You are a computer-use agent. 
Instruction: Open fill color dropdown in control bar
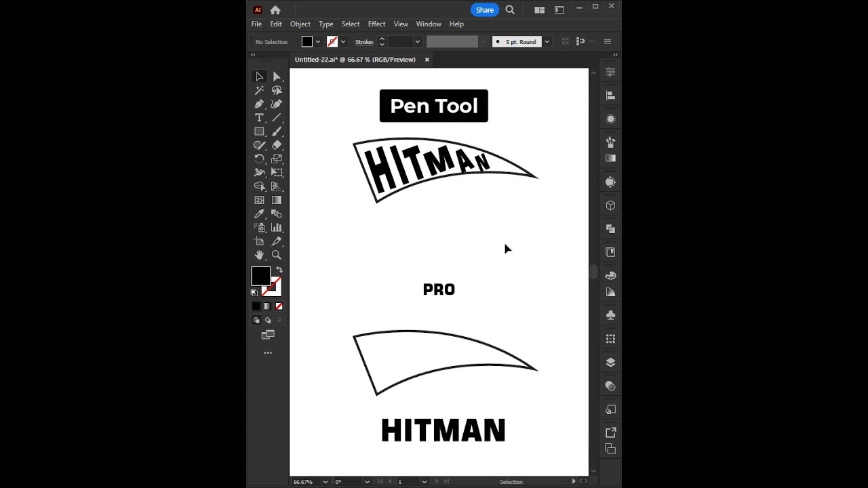pos(317,42)
